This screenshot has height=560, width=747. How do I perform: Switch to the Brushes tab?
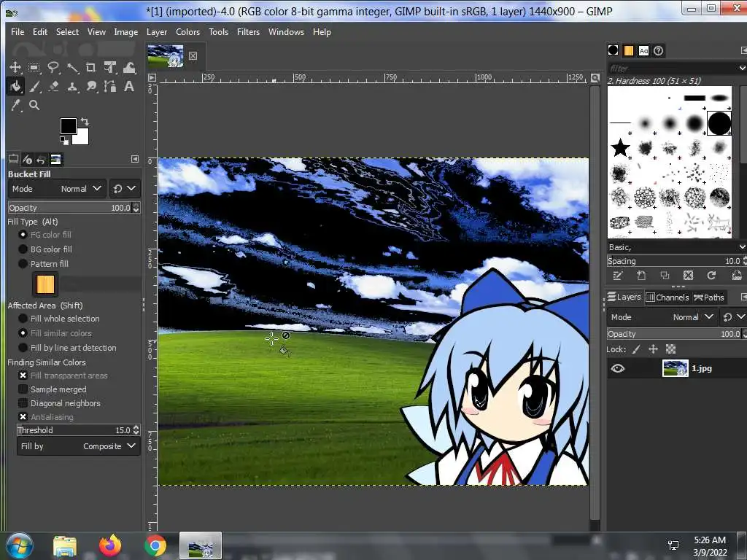tap(613, 50)
